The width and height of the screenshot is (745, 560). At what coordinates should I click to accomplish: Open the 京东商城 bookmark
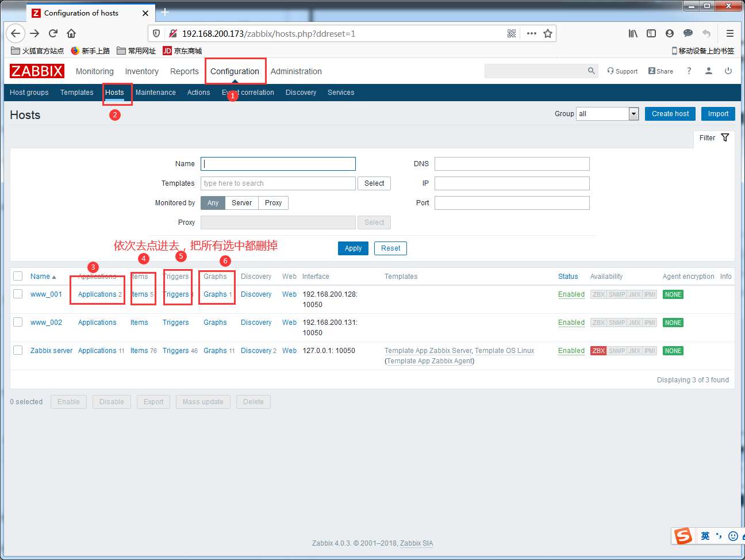click(x=183, y=51)
